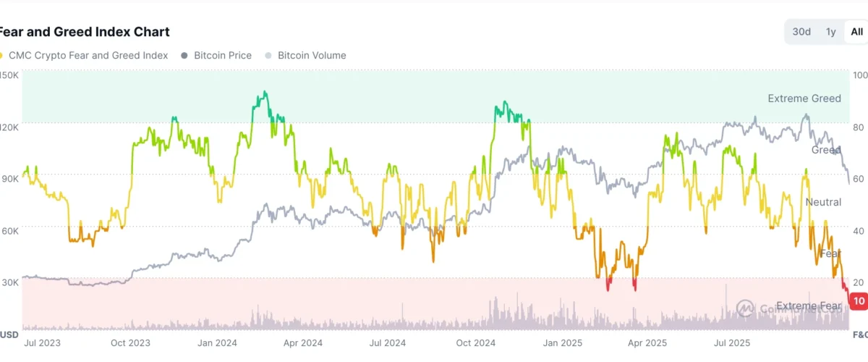
Task: Hide the Bitcoin Price series label
Action: 224,56
